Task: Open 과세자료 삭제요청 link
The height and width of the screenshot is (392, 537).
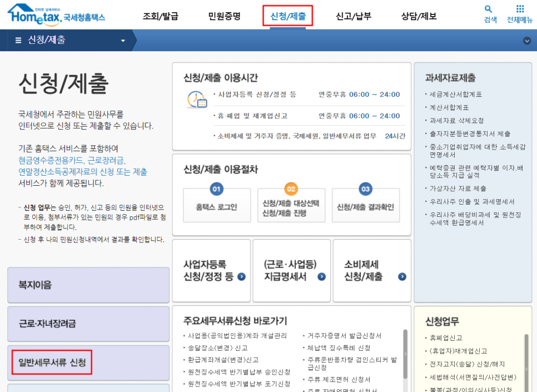Action: pyautogui.click(x=456, y=121)
